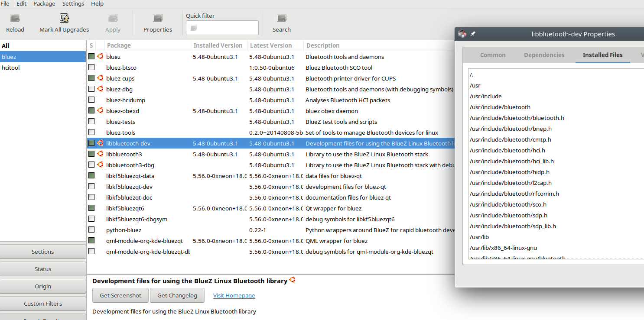This screenshot has width=644, height=320.
Task: Open the Edit menu
Action: tap(21, 3)
